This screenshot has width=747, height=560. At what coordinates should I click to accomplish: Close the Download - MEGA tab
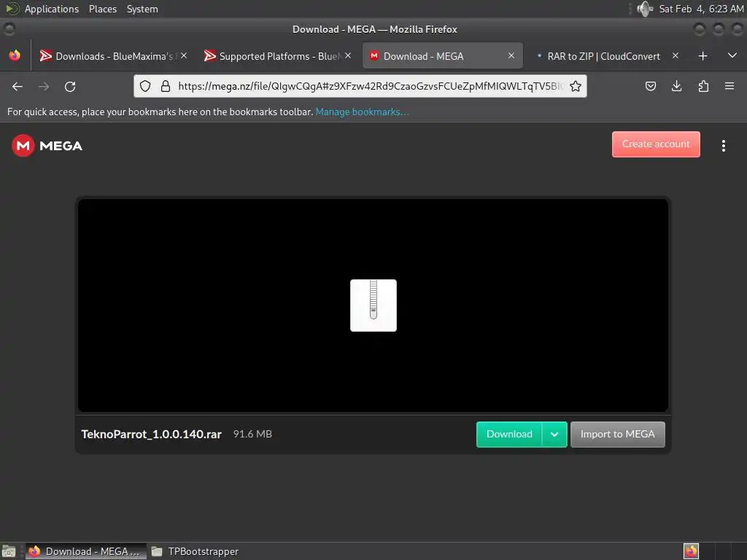(x=511, y=55)
